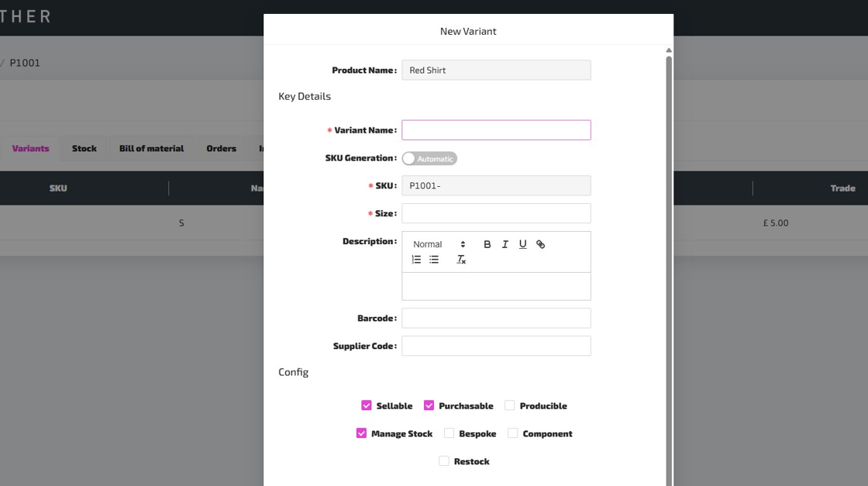Uncheck the Sellable checkbox
Viewport: 868px width, 486px height.
pos(367,405)
